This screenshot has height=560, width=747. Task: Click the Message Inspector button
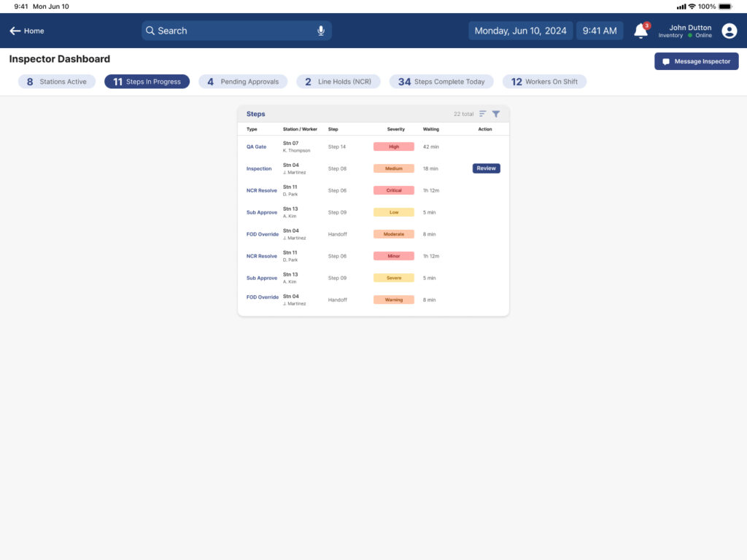pyautogui.click(x=696, y=61)
